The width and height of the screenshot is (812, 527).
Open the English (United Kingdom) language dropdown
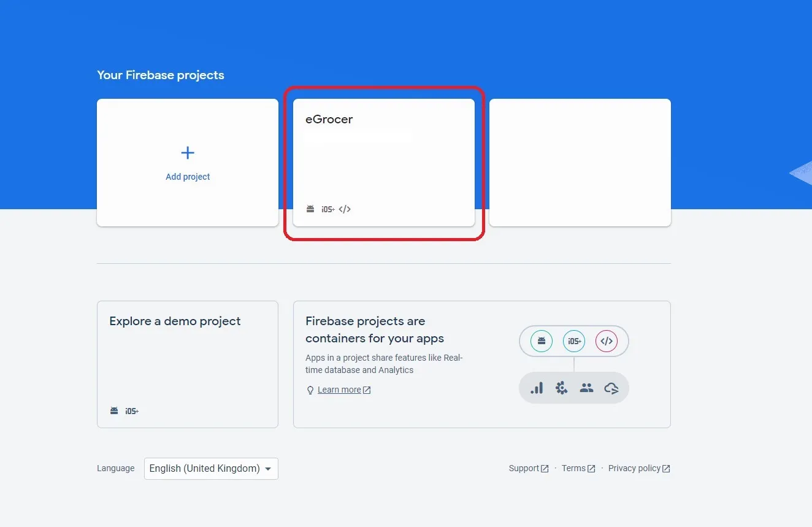(211, 469)
